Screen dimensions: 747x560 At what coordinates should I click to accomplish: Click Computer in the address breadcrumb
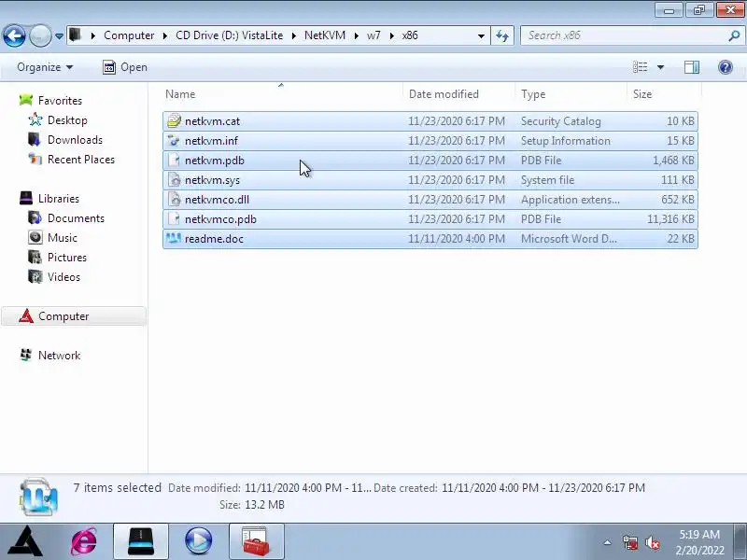[129, 35]
